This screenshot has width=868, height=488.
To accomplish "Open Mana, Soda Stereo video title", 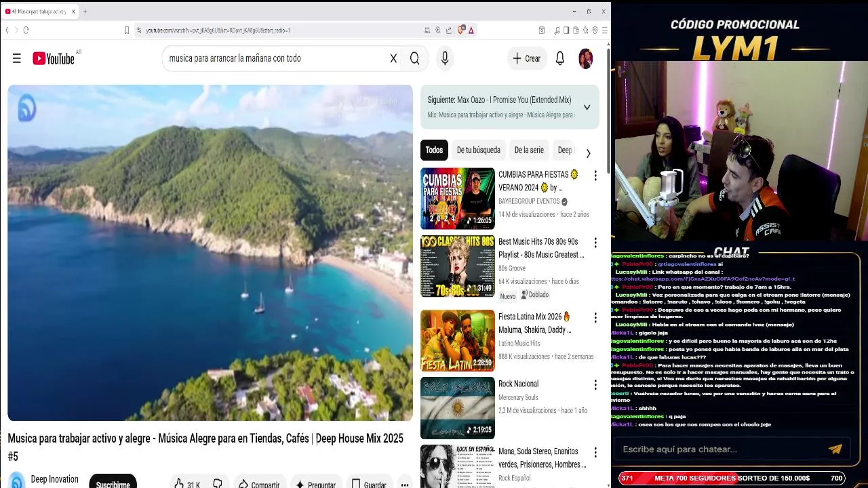I will point(542,458).
